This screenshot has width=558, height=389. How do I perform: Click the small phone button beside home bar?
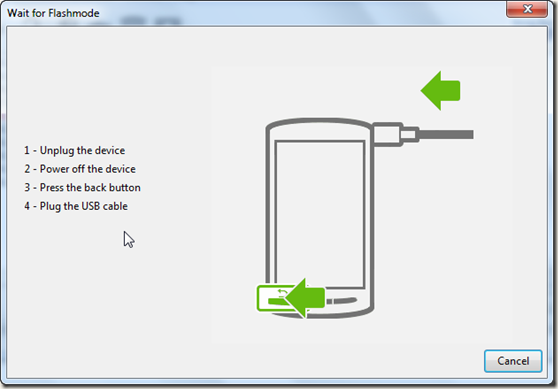click(x=329, y=301)
